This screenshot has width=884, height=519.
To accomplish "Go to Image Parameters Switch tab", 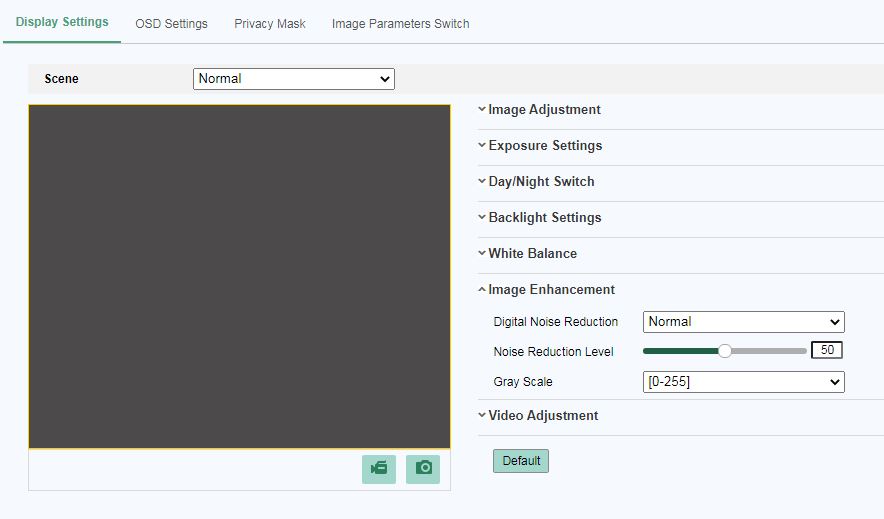I will coord(400,23).
